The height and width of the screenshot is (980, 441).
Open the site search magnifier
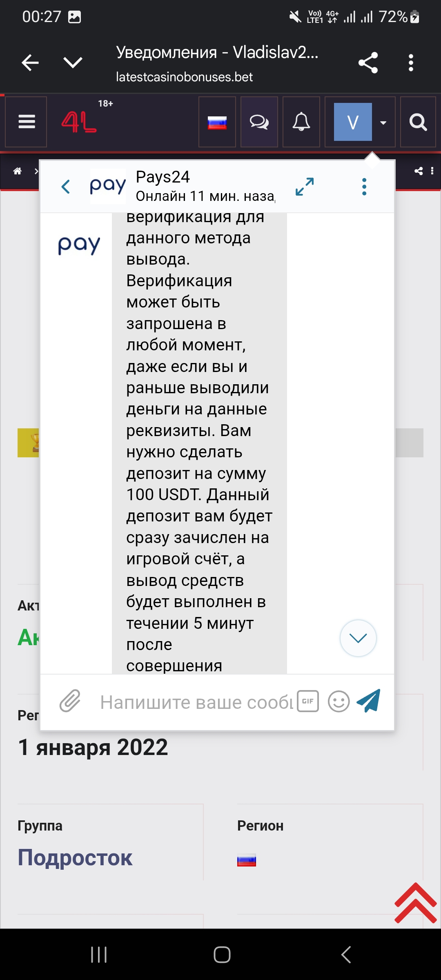pos(418,122)
